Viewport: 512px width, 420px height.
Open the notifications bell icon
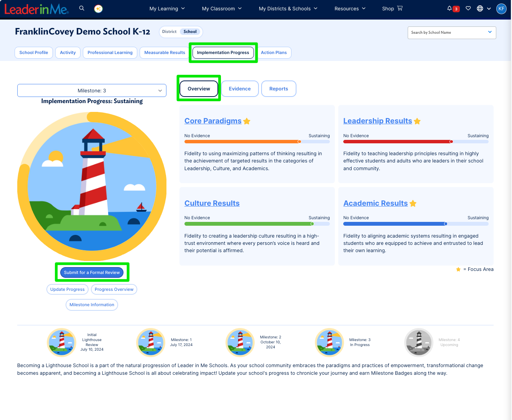point(449,8)
